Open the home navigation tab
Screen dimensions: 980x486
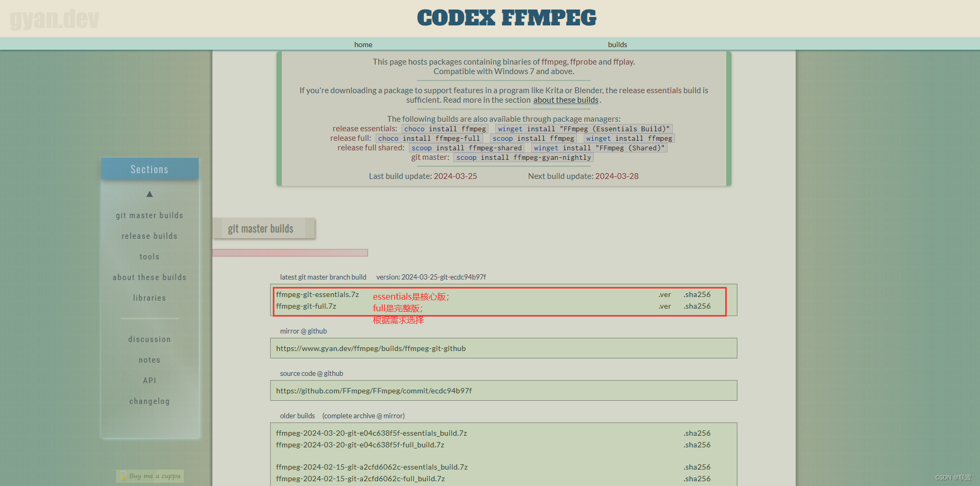tap(363, 44)
